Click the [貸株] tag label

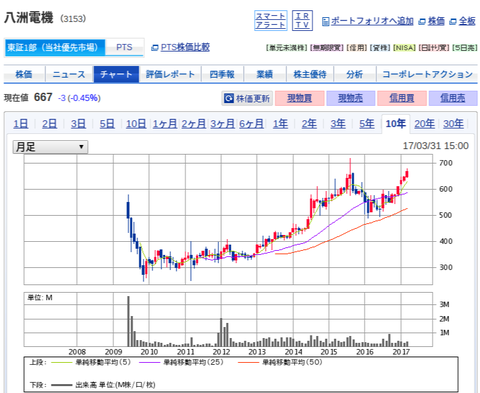(x=380, y=48)
